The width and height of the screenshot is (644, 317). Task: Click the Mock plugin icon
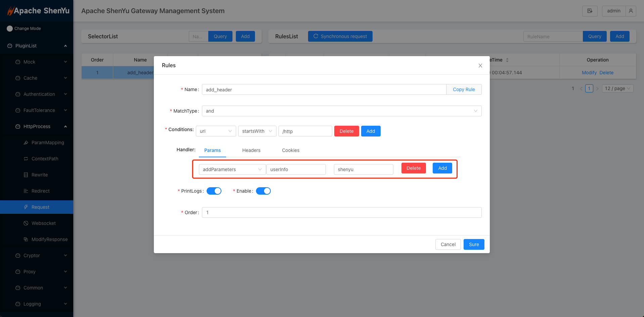point(17,62)
